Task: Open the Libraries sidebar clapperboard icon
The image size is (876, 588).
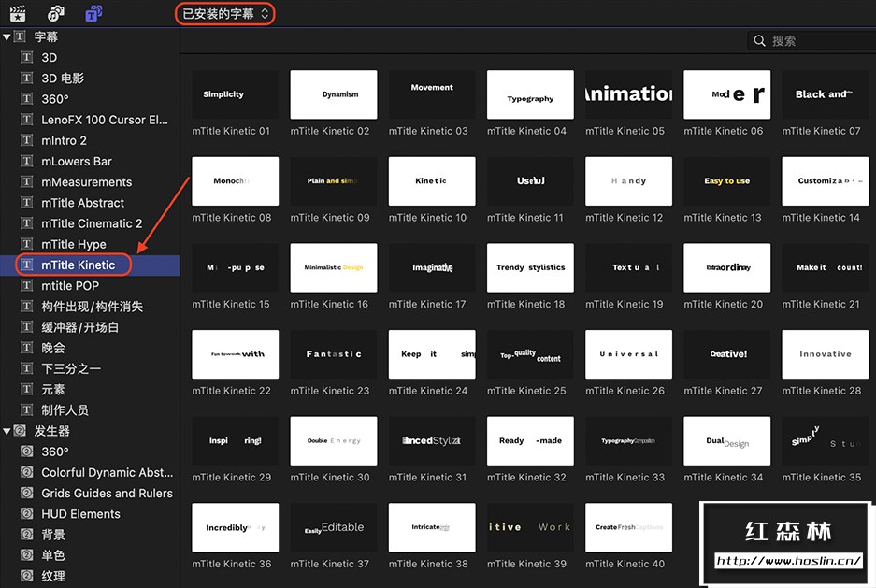Action: (18, 13)
